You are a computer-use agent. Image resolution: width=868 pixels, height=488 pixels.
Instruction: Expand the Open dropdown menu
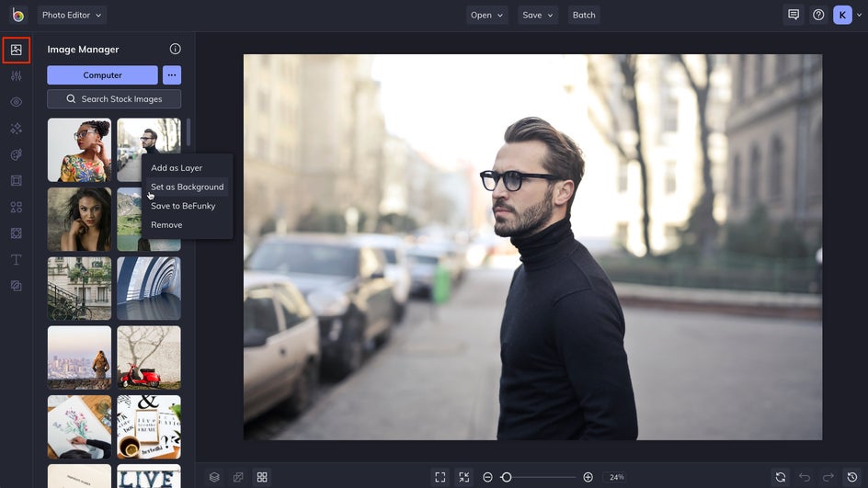point(486,15)
